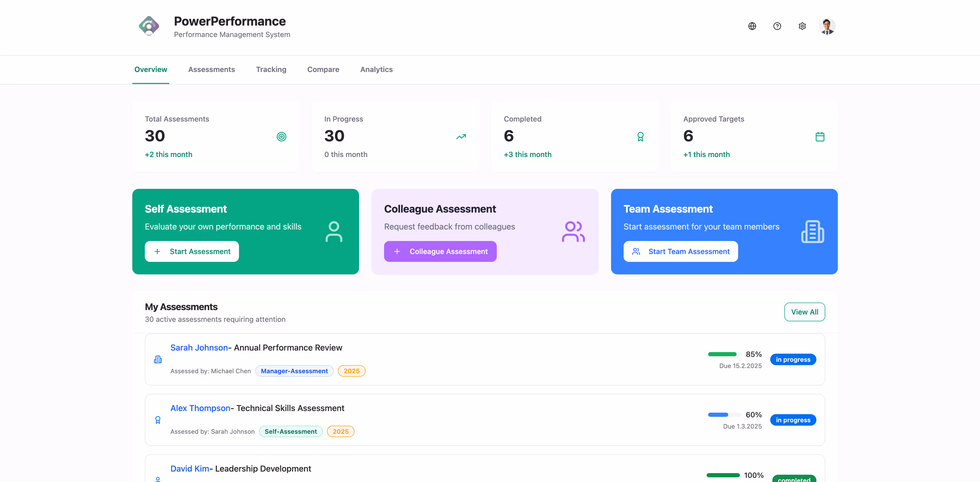Open the Alex Thompson name link
The width and height of the screenshot is (980, 482).
(x=200, y=408)
